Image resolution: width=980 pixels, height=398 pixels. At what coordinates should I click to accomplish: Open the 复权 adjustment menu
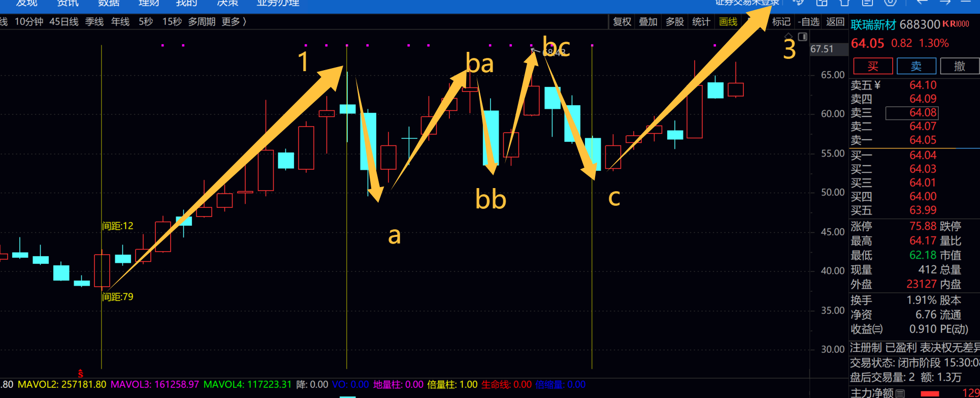622,22
